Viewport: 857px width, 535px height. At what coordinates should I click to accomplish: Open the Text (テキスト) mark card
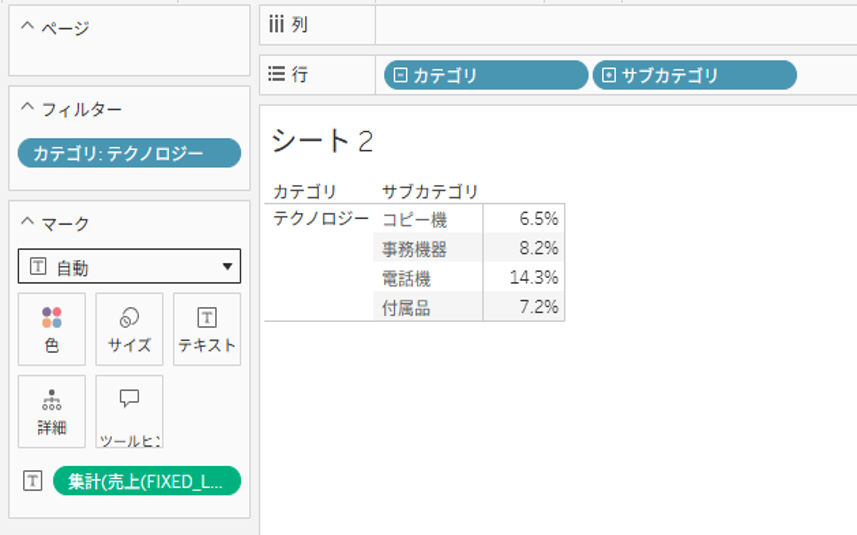(x=207, y=329)
